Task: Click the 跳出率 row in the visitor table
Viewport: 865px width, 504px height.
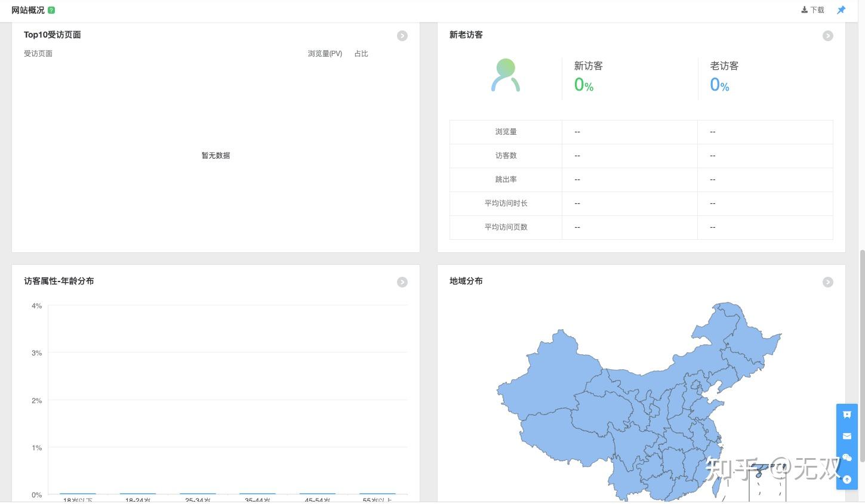Action: tap(506, 180)
